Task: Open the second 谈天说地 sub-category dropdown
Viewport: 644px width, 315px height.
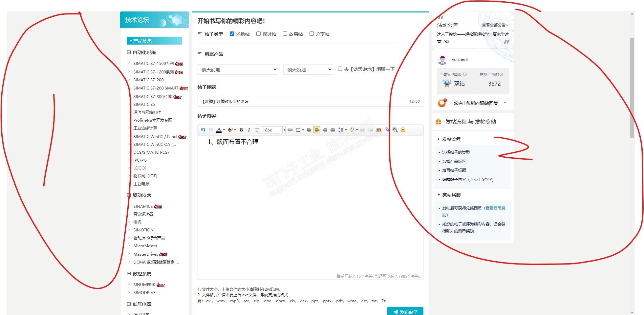Action: pos(308,69)
